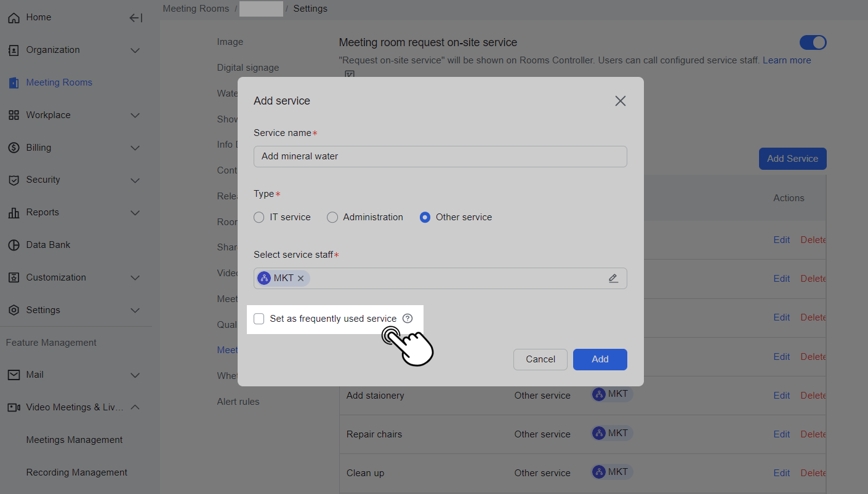Expand the Security menu chevron
Image resolution: width=868 pixels, height=494 pixels.
click(135, 180)
